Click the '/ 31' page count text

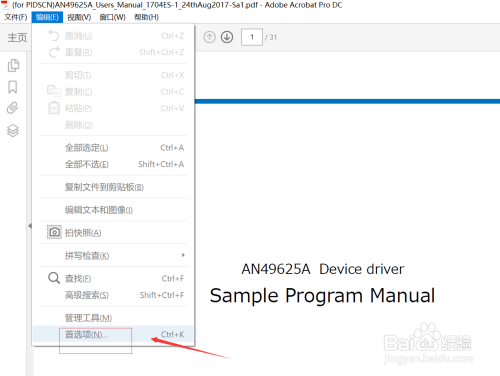click(x=271, y=37)
